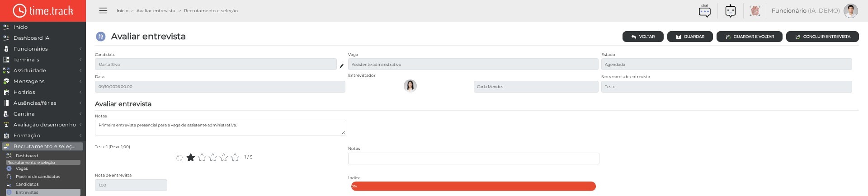Image resolution: width=868 pixels, height=196 pixels.
Task: Go to Início breadcrumb link
Action: point(123,11)
